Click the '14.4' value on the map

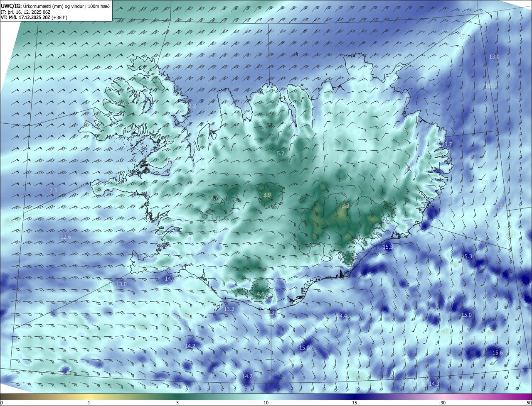pyautogui.click(x=342, y=316)
